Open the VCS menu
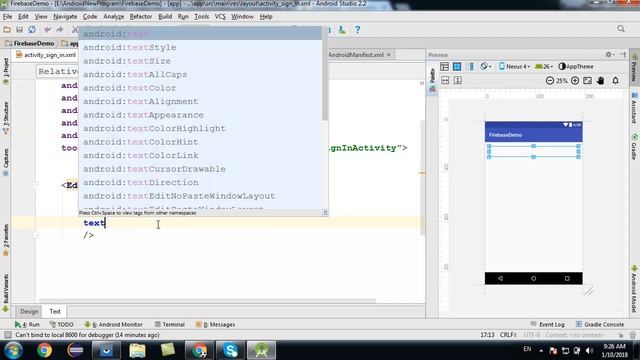640x360 pixels. coord(220,17)
